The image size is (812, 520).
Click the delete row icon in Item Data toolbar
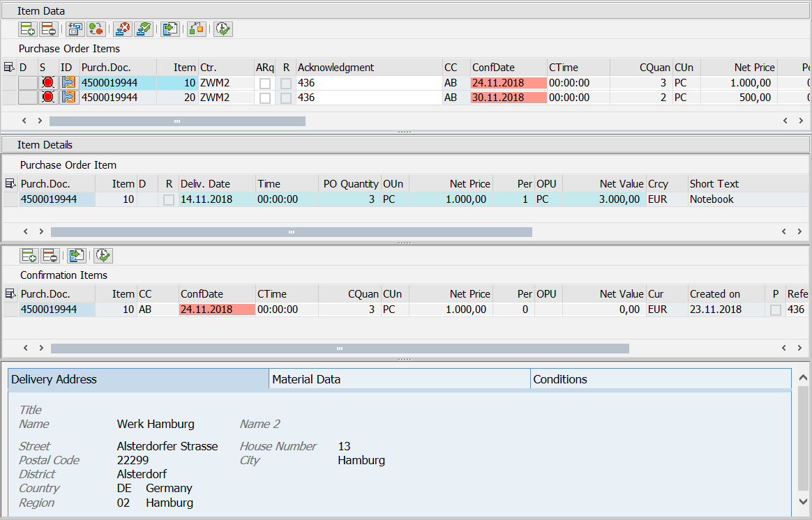[x=49, y=29]
